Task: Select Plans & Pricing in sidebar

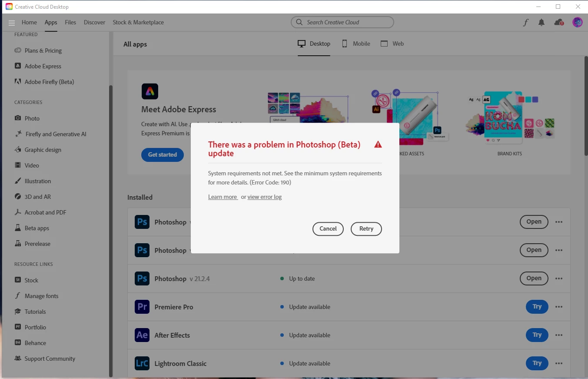Action: pos(38,50)
